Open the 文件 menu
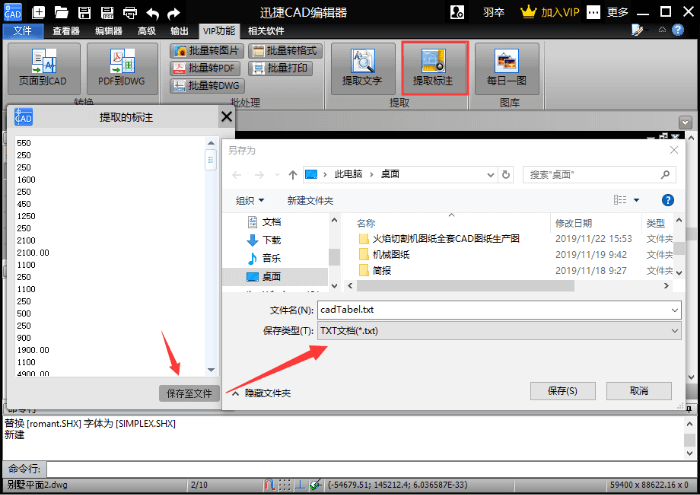The width and height of the screenshot is (700, 495). 23,31
